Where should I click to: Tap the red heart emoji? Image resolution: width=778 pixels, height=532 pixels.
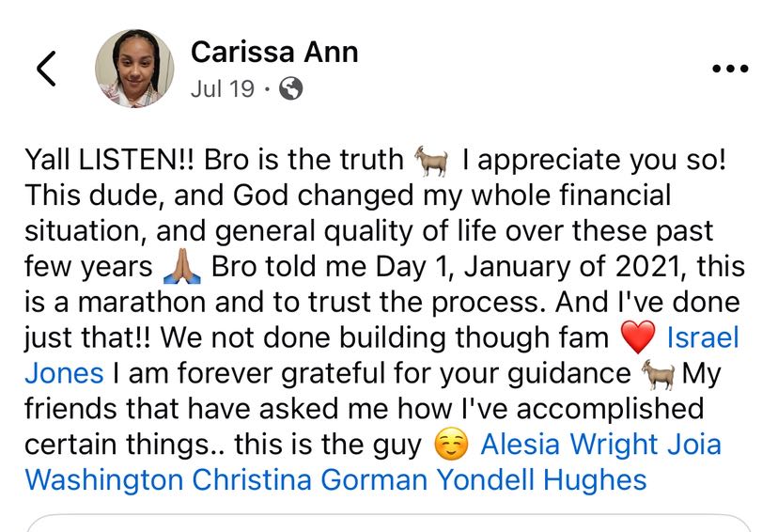638,338
